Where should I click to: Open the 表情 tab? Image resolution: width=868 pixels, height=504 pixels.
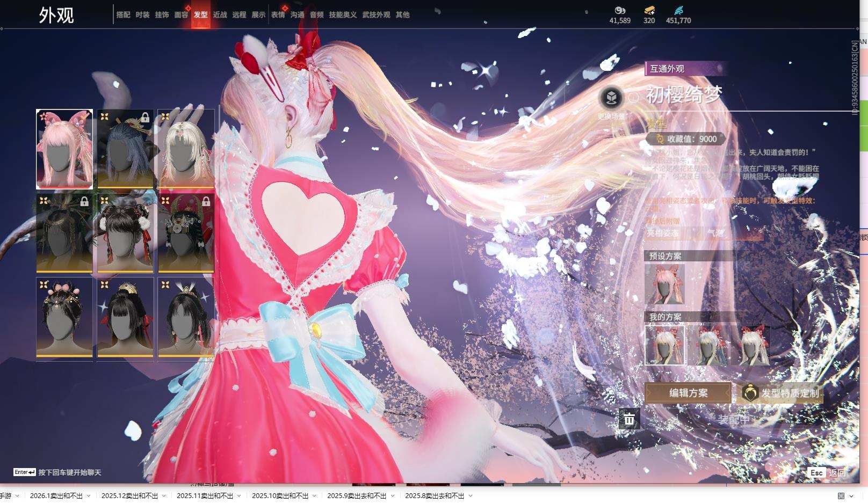[x=278, y=15]
